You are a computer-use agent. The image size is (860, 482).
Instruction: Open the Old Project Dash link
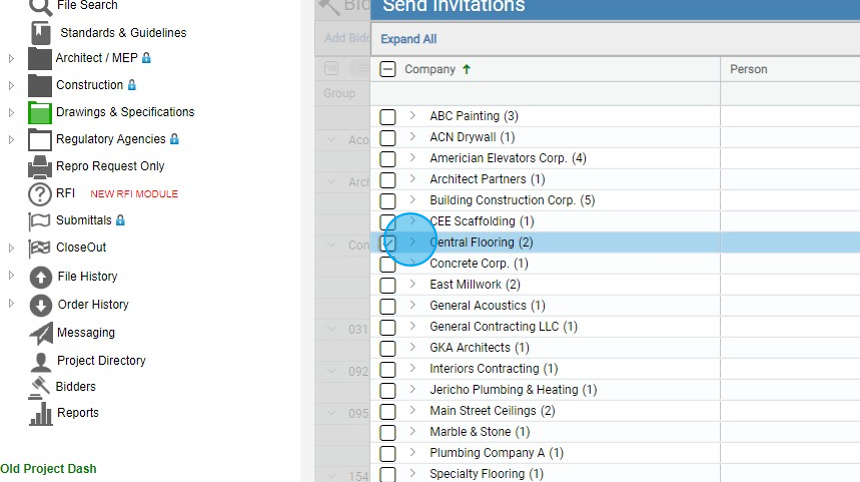48,469
